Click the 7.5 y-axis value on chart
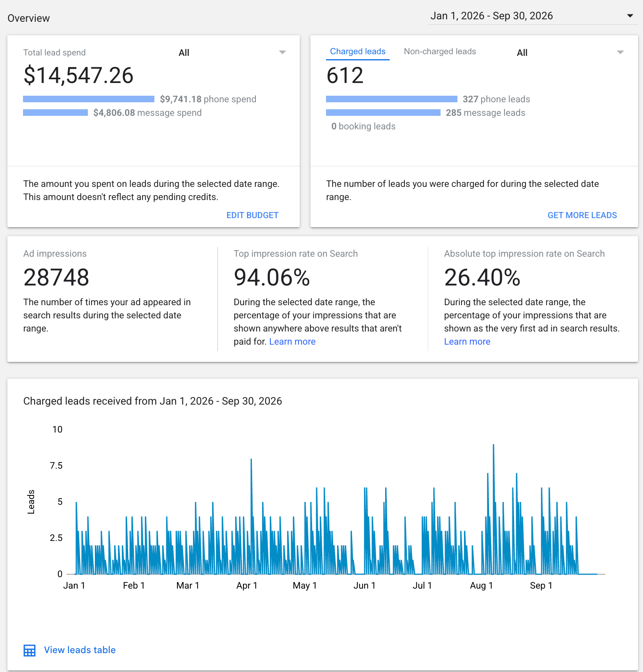Image resolution: width=643 pixels, height=672 pixels. [56, 466]
